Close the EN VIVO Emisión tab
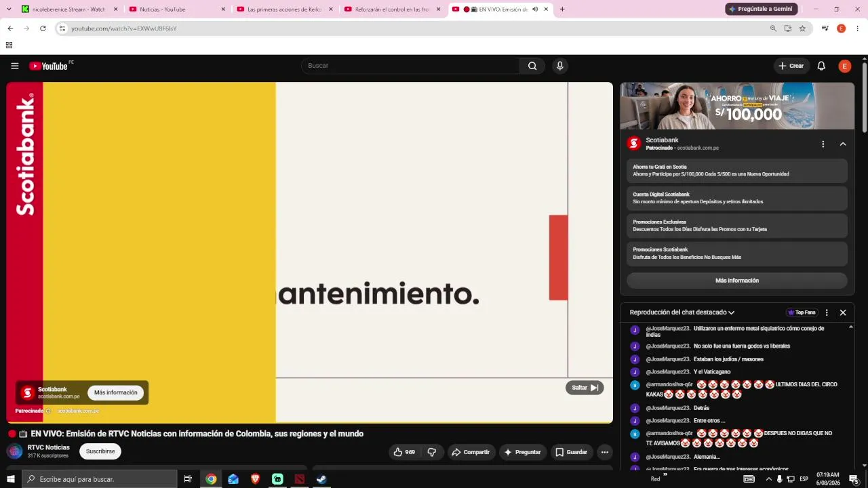The width and height of the screenshot is (868, 488). (x=546, y=9)
